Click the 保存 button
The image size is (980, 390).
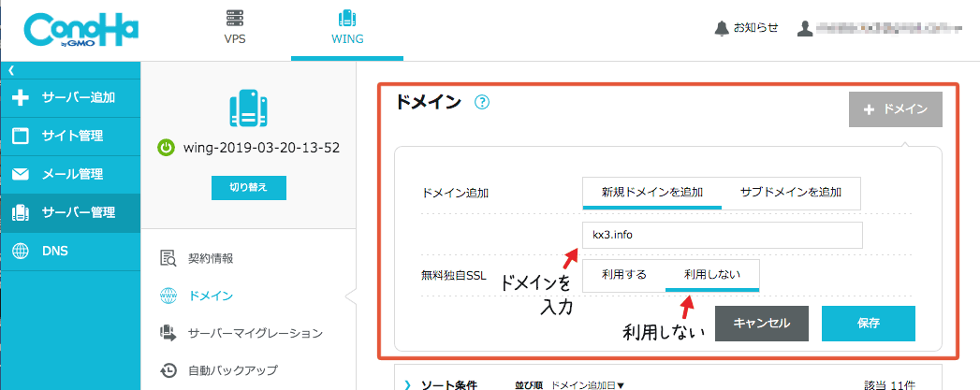[x=868, y=324]
